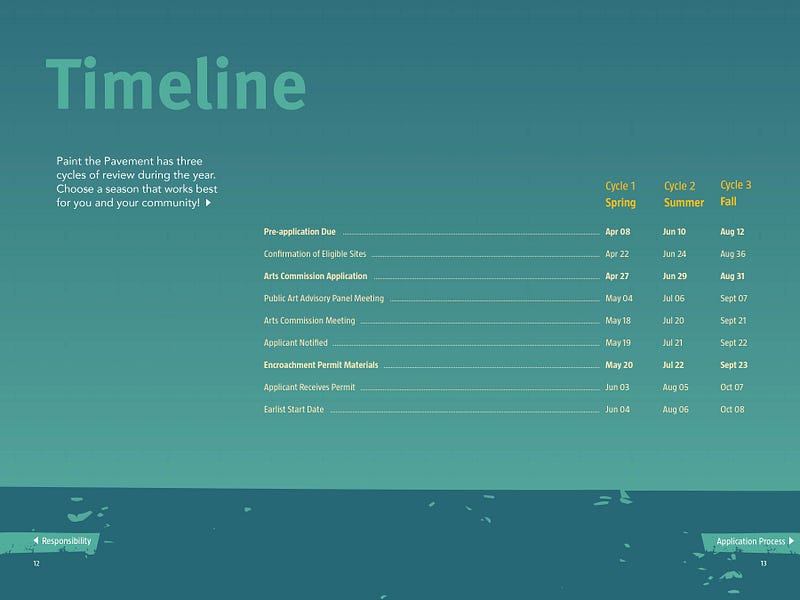
Task: Select the Arts Commission Application row label
Action: point(315,276)
